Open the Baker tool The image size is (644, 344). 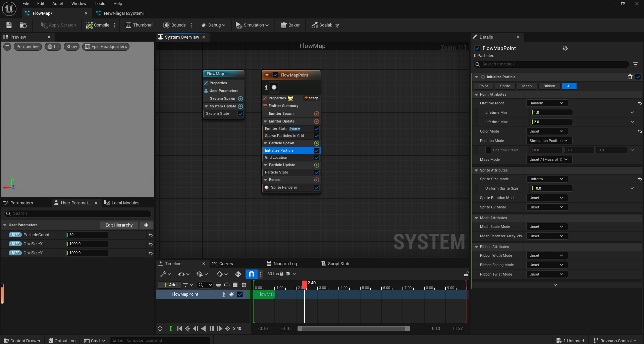[290, 25]
